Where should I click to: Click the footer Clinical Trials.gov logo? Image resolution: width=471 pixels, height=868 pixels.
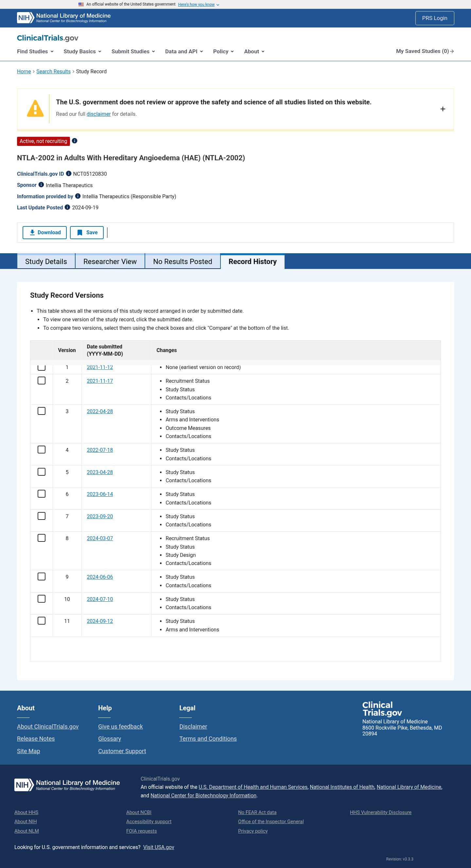[x=382, y=709]
